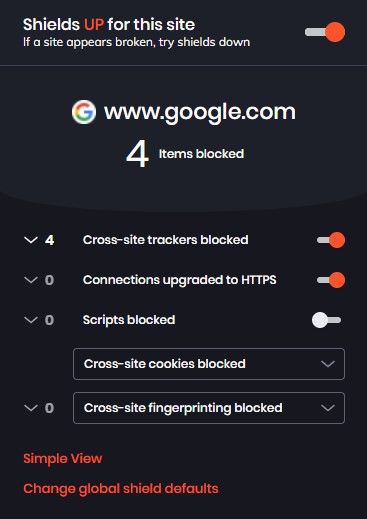Open the Cross-site cookies blocked dropdown
The width and height of the screenshot is (367, 519).
209,364
